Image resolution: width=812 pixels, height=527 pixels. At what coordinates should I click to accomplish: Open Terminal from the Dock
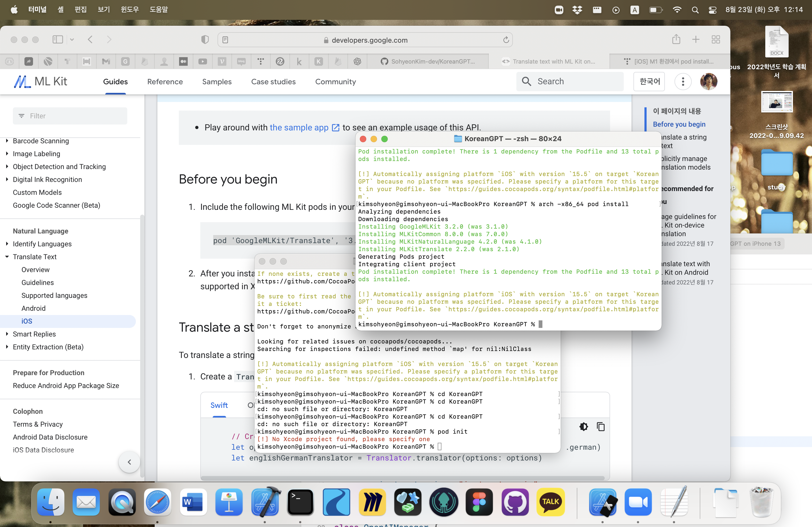(x=300, y=502)
